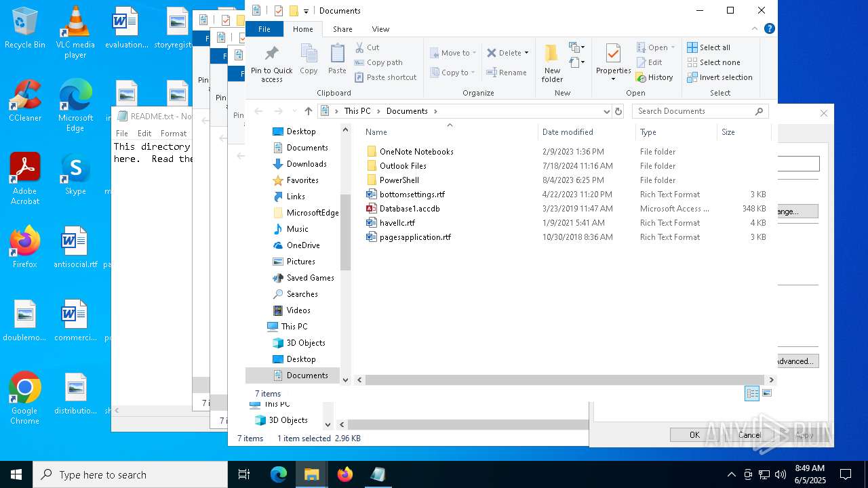Viewport: 868px width, 488px height.
Task: Click the navigation pane scroll down arrow
Action: pos(345,380)
